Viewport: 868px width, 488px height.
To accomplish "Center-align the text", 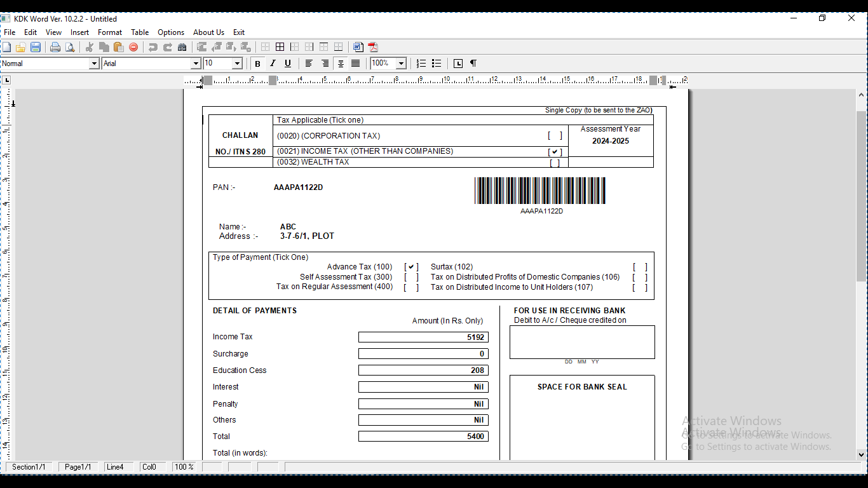I will (341, 64).
